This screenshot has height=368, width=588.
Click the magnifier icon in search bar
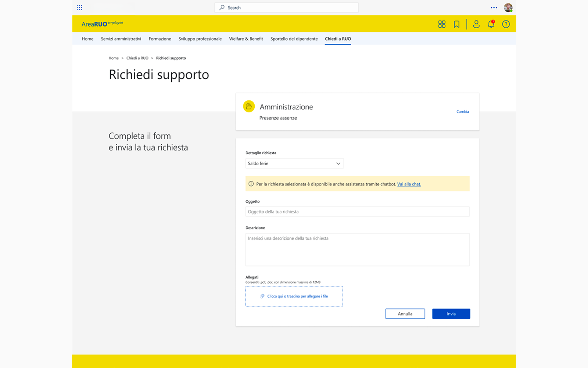point(222,7)
